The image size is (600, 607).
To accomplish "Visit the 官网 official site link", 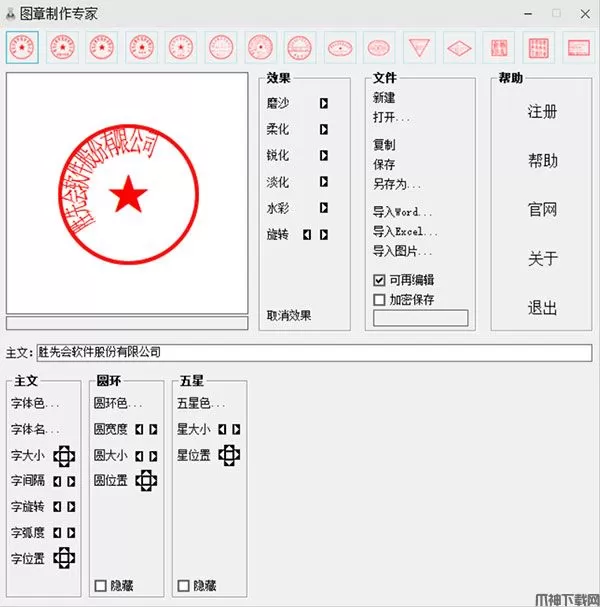I will click(x=542, y=210).
